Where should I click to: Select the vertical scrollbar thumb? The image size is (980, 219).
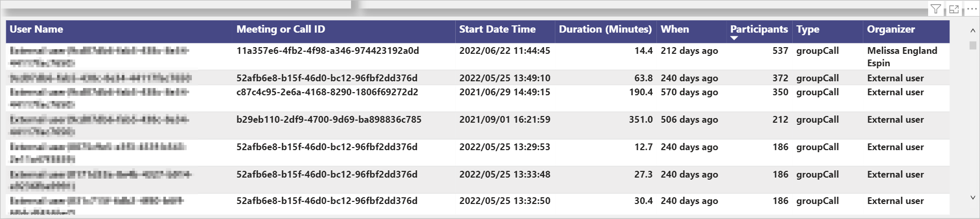coord(973,46)
